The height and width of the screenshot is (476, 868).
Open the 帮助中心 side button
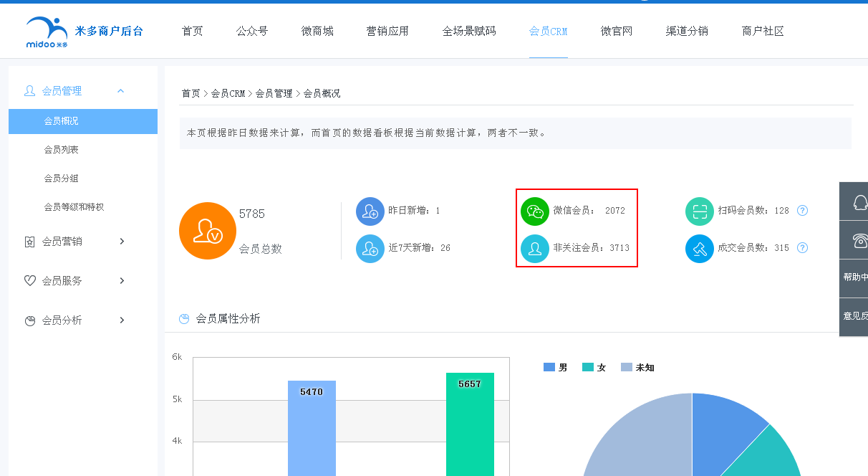coord(854,277)
